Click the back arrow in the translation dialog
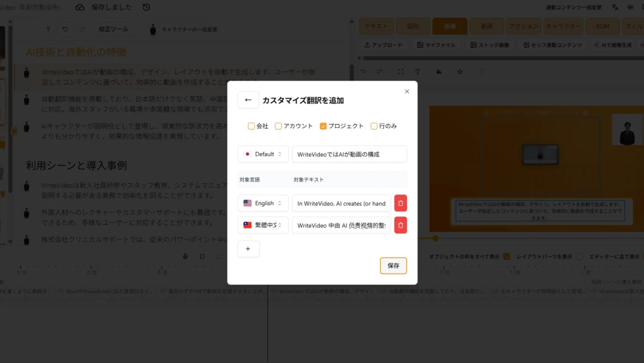 (x=248, y=100)
